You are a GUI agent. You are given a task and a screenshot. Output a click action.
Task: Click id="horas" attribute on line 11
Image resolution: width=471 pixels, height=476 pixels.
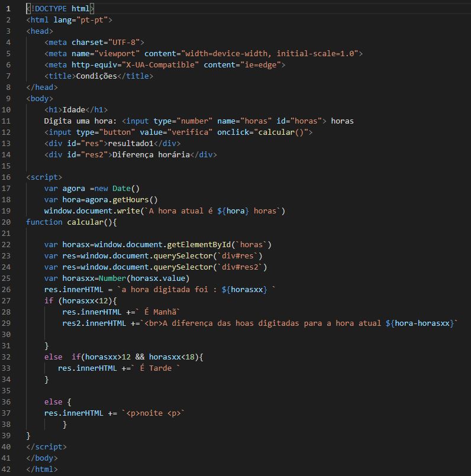[299, 121]
